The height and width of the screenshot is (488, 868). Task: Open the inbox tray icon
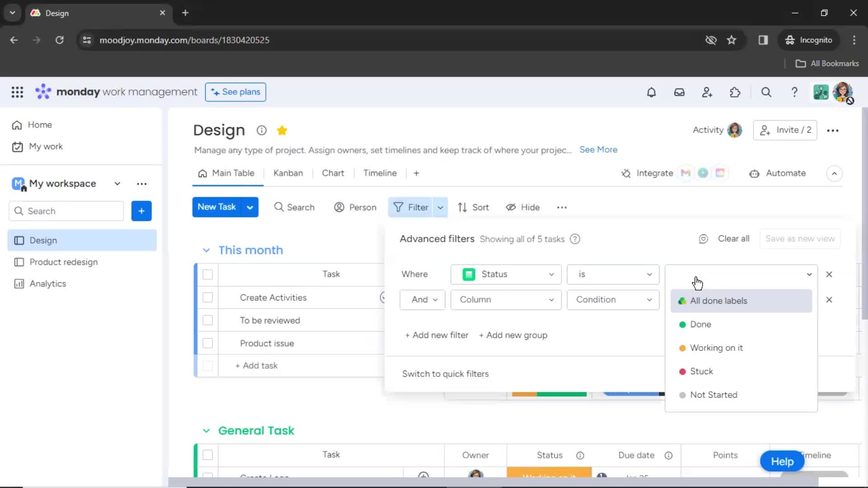[x=679, y=92]
